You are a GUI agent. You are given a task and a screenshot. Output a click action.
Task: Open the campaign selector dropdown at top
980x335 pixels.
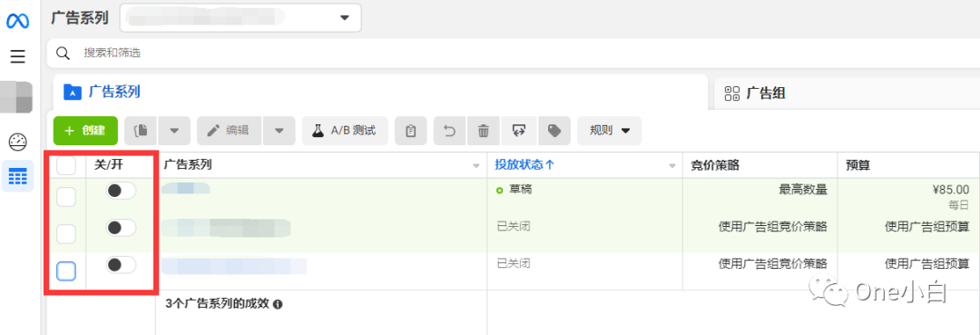coord(240,17)
